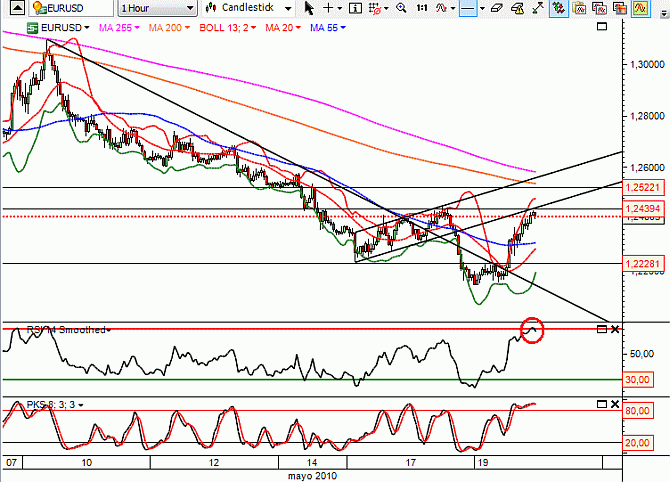Viewport: 670px width, 482px height.
Task: Open the MA 55 indicator menu
Action: [x=328, y=28]
